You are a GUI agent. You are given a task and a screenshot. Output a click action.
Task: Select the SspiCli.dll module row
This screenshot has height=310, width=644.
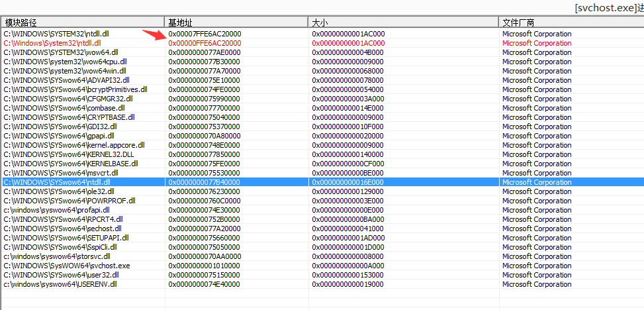click(323, 247)
